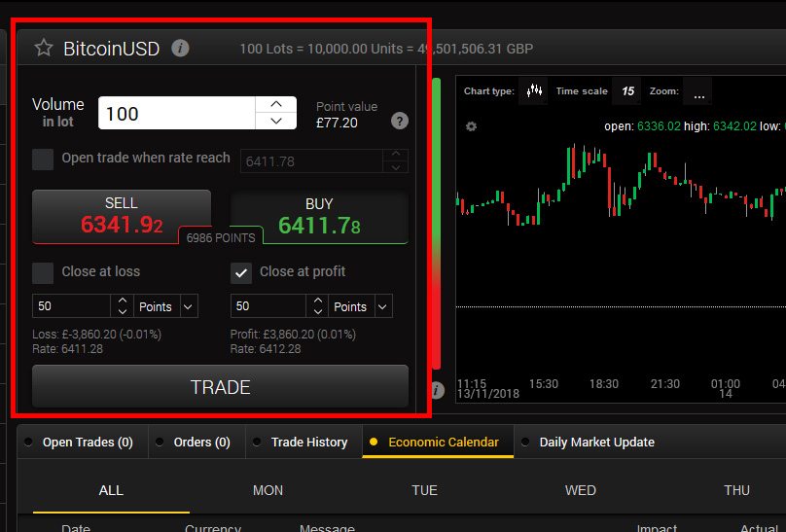786x532 pixels.
Task: Decrease Close at profit value
Action: (318, 311)
